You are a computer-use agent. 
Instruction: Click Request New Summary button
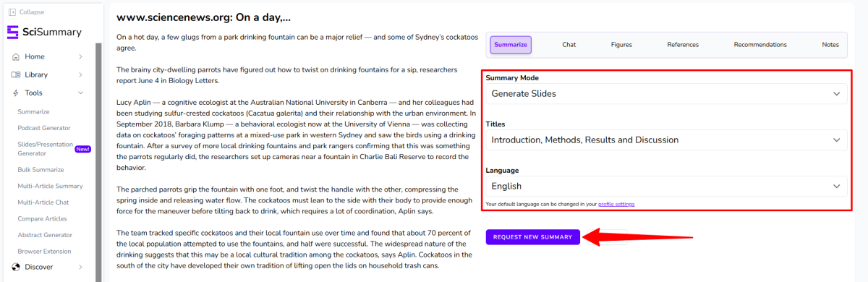[533, 237]
